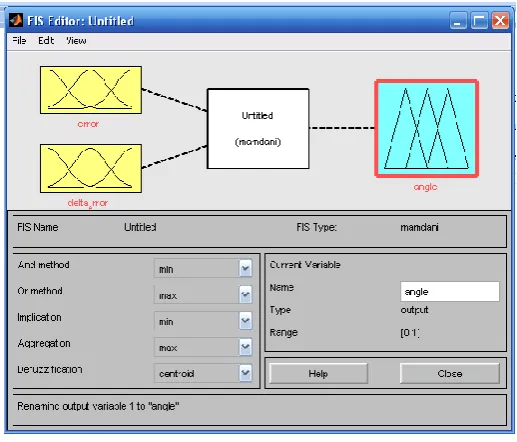Click the variable Name field containing angle
The width and height of the screenshot is (517, 442).
(450, 292)
